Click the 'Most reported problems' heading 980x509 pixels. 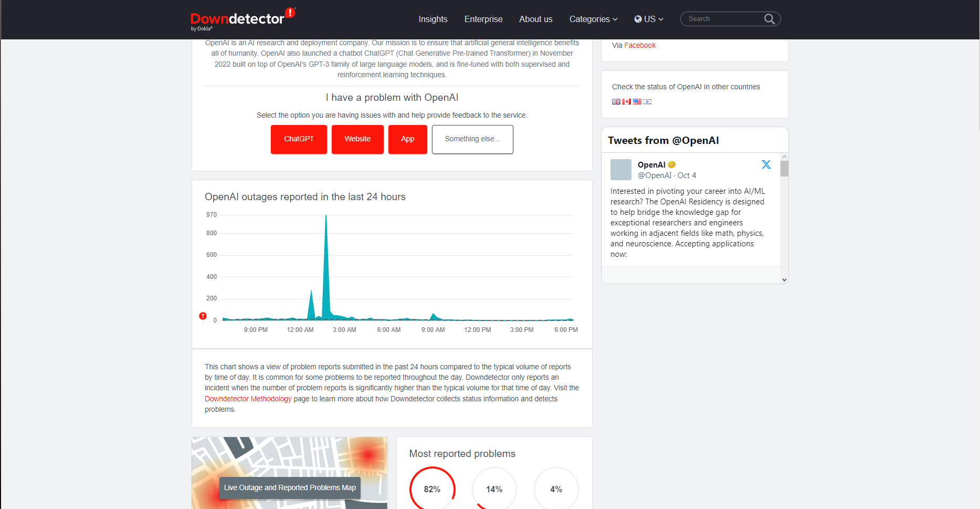tap(462, 454)
